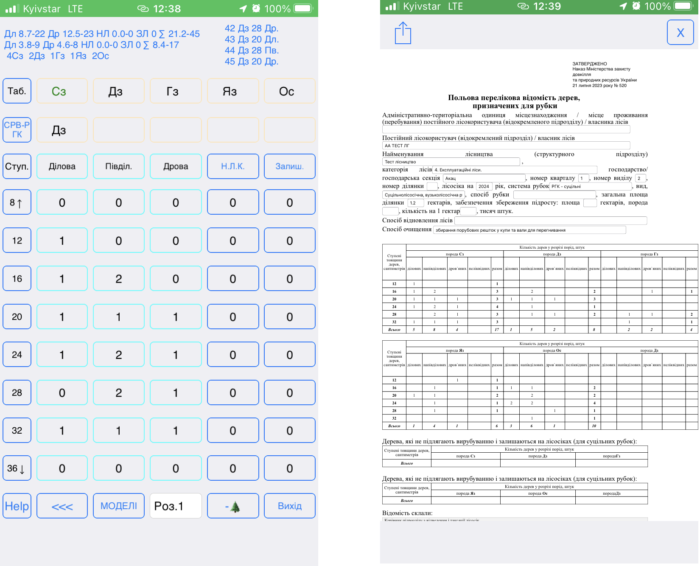The height and width of the screenshot is (566, 700).
Task: Open the Help button
Action: [x=16, y=506]
